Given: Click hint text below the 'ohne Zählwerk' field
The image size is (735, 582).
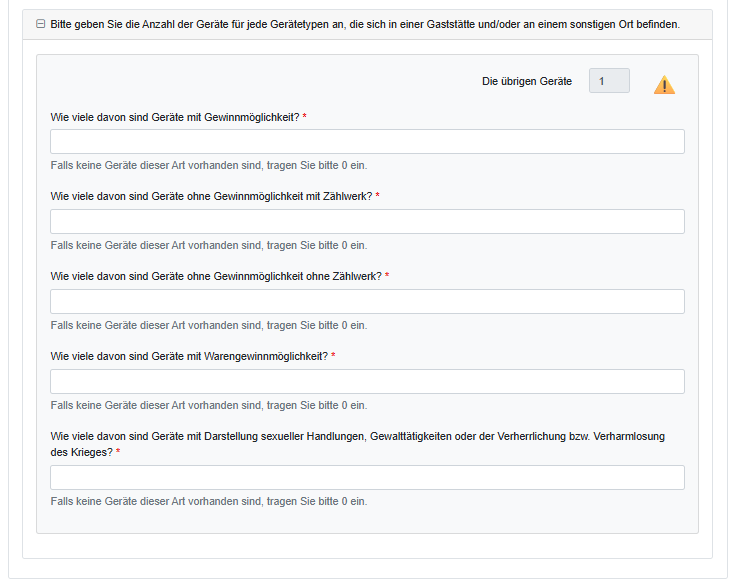Looking at the screenshot, I should click(208, 325).
